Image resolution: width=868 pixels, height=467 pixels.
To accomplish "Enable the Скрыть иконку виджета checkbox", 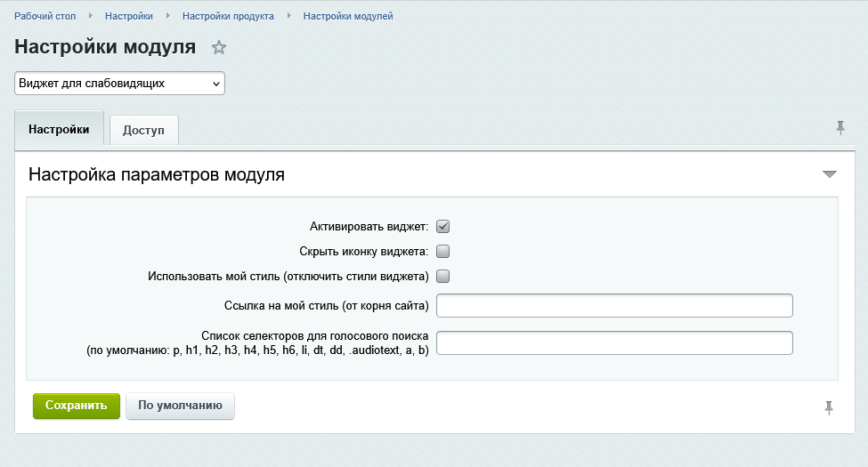I will [x=442, y=251].
